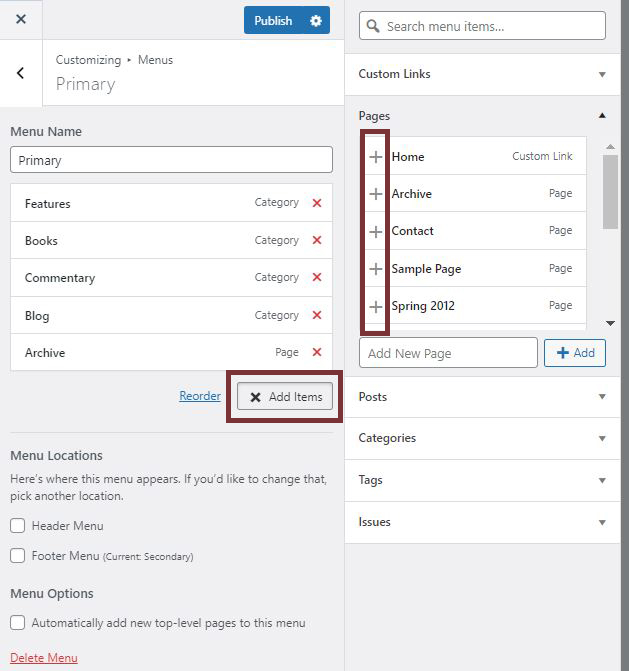The height and width of the screenshot is (671, 629).
Task: Click the gear icon next to Publish
Action: point(316,21)
